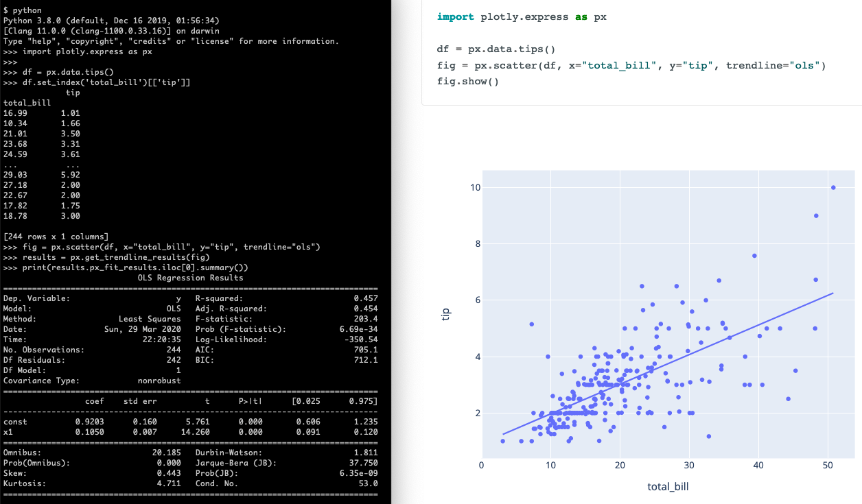Click the 'print(results.px_fit_results.iloc[0].summary())' line
This screenshot has height=504, width=862.
click(126, 267)
